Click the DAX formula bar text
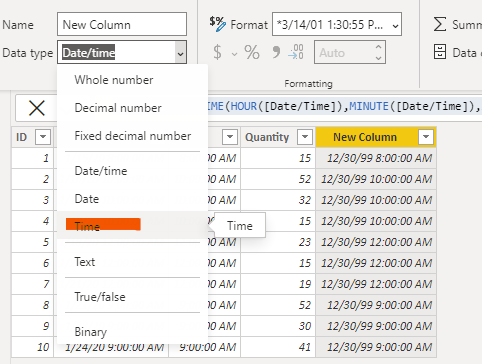Image resolution: width=482 pixels, height=364 pixels. [x=343, y=106]
